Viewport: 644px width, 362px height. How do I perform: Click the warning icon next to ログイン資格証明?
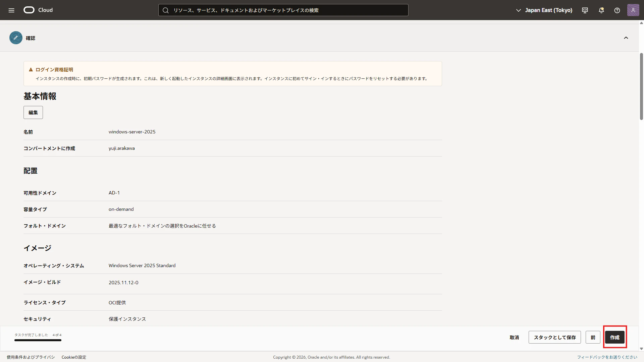tap(31, 70)
